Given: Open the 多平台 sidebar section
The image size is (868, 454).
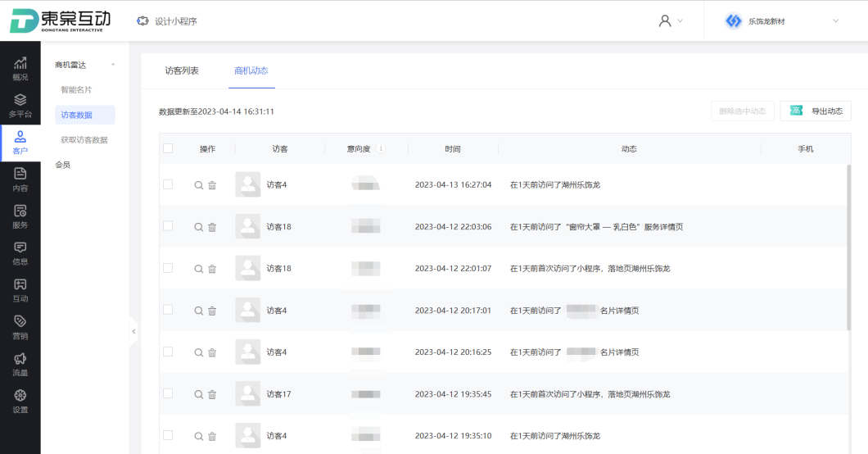Looking at the screenshot, I should (20, 106).
